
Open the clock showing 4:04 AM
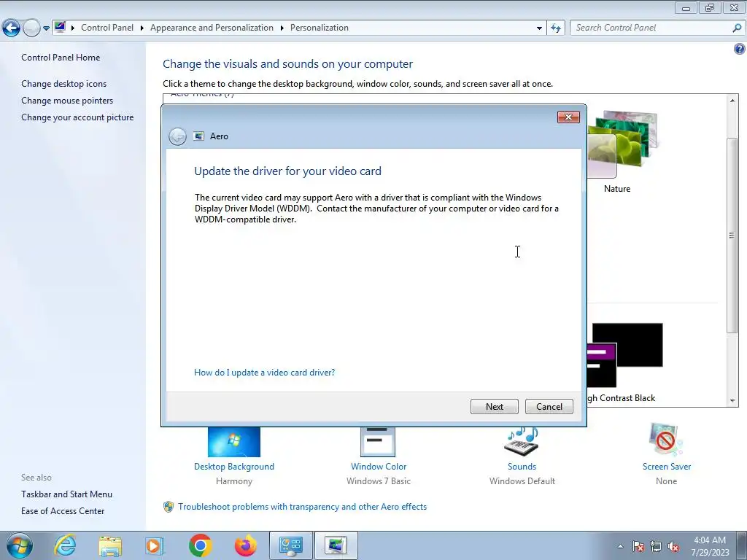point(710,545)
